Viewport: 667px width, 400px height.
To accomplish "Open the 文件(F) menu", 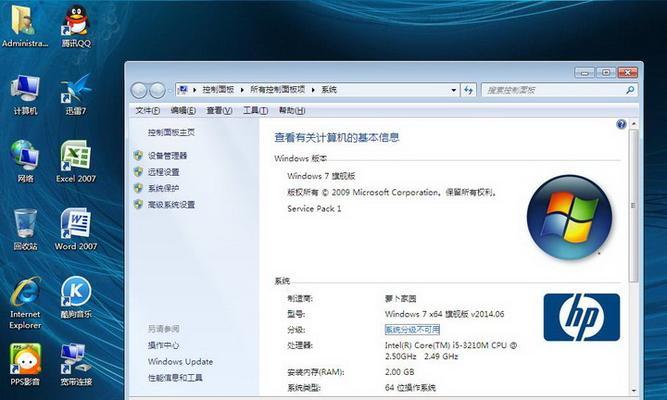I will coord(147,111).
